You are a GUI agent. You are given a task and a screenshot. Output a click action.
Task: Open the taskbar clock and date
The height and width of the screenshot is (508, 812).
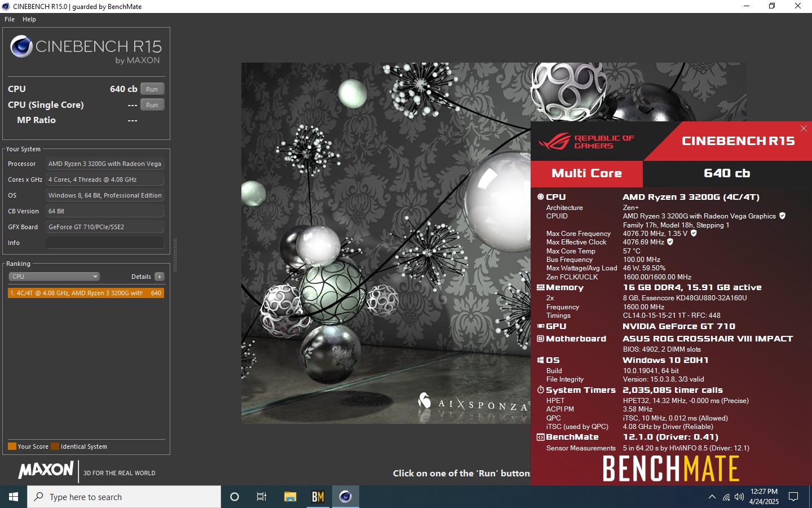[764, 497]
